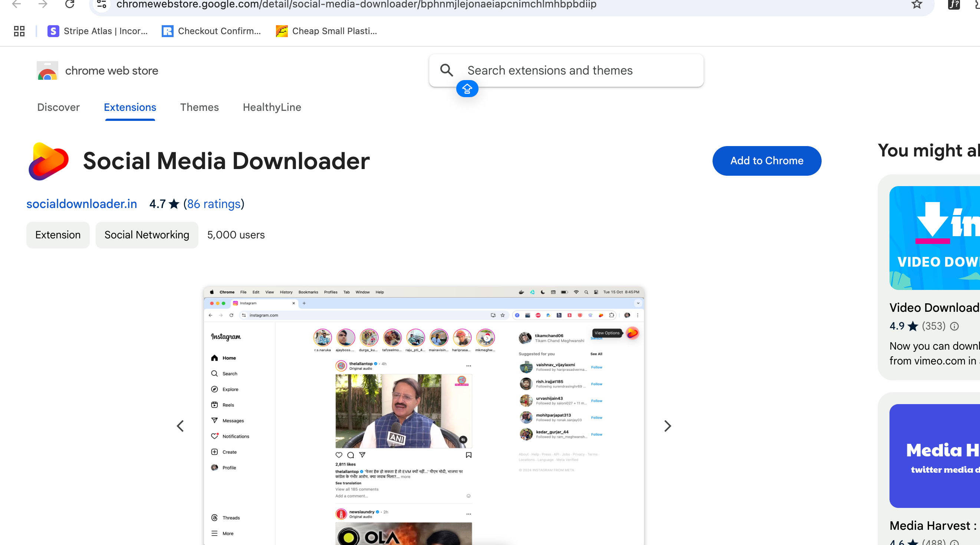Screen dimensions: 980x545
Task: Show next screenshot with right chevron
Action: coord(667,426)
